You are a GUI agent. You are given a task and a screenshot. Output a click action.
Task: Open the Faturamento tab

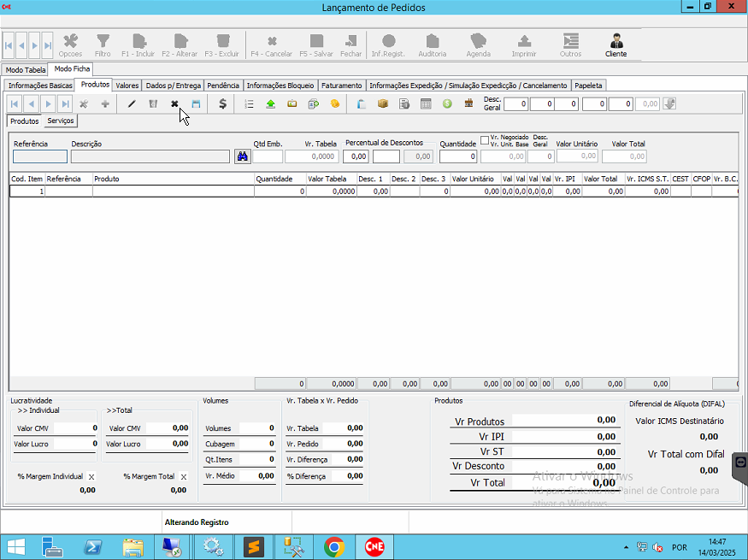[x=342, y=85]
